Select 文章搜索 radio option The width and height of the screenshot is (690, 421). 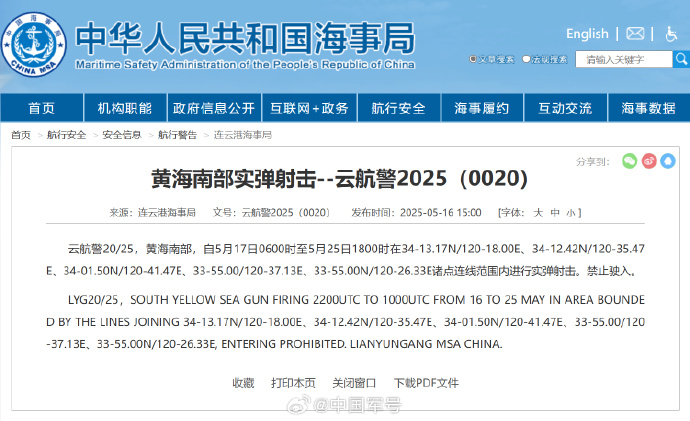point(473,59)
